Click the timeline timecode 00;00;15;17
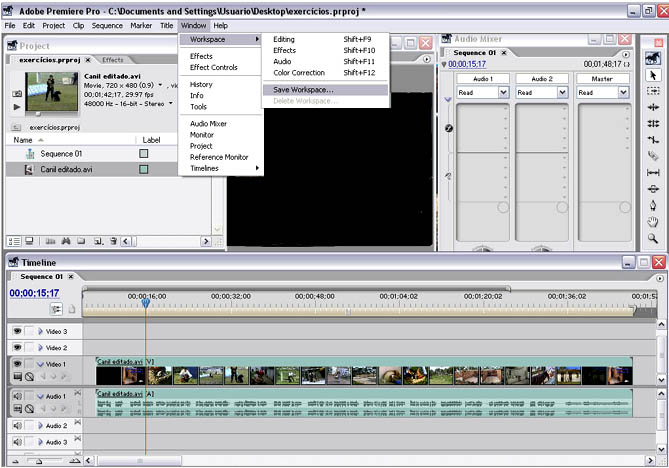The image size is (669, 468). tap(34, 293)
